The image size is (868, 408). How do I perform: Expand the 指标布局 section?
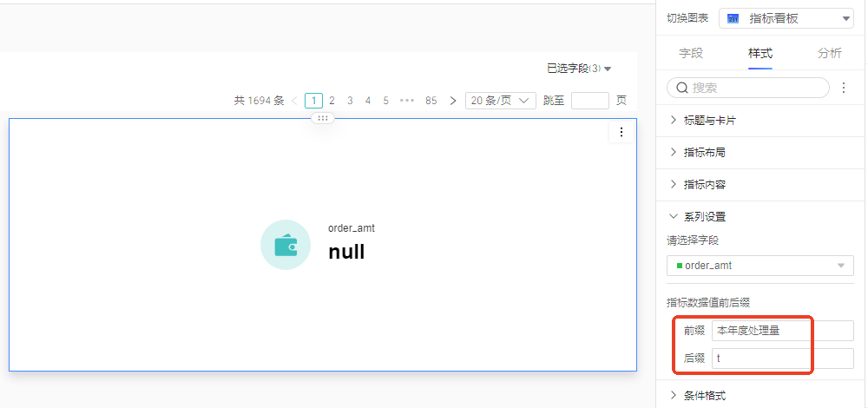(x=704, y=153)
